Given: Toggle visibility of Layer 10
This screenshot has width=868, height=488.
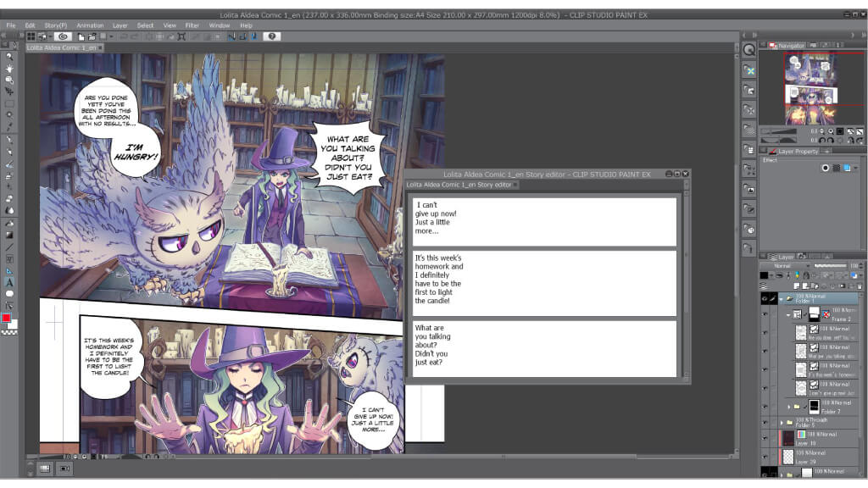Looking at the screenshot, I should click(765, 438).
